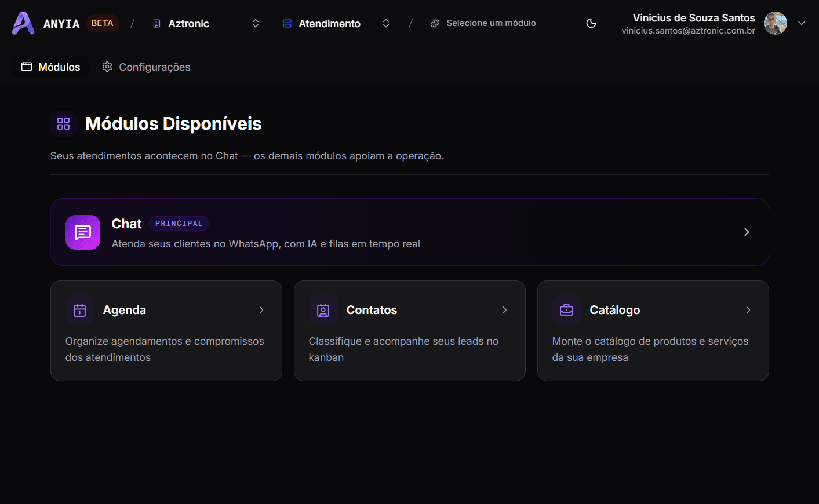
Task: Open the Agenda module card
Action: coord(166,331)
